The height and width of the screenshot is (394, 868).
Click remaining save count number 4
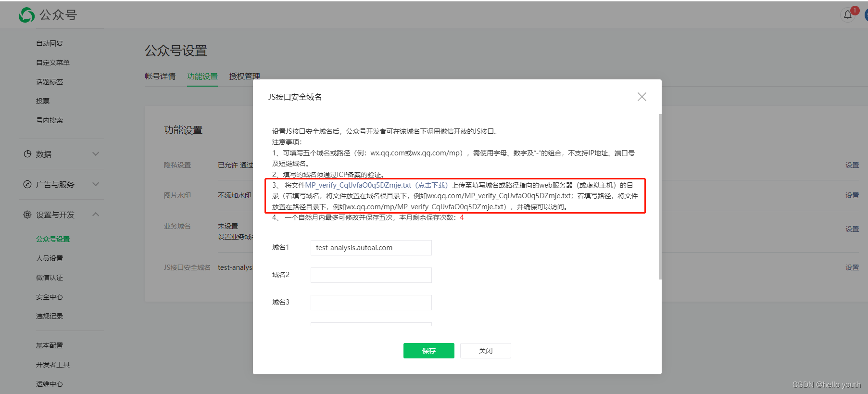[x=462, y=217]
